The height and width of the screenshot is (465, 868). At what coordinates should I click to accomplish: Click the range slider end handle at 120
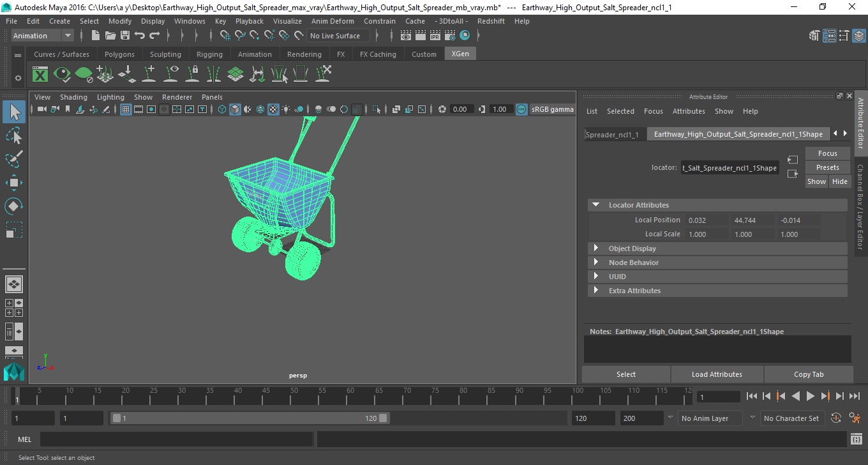(383, 418)
